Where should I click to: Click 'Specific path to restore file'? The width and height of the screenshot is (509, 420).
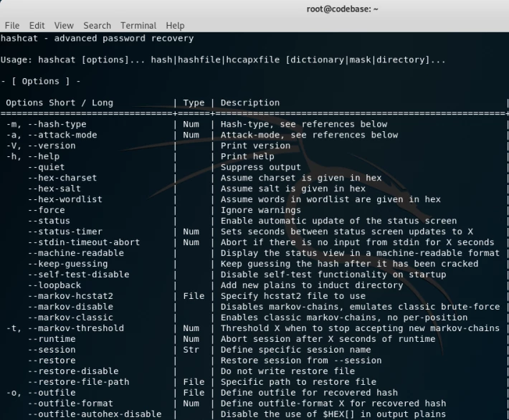click(x=298, y=382)
